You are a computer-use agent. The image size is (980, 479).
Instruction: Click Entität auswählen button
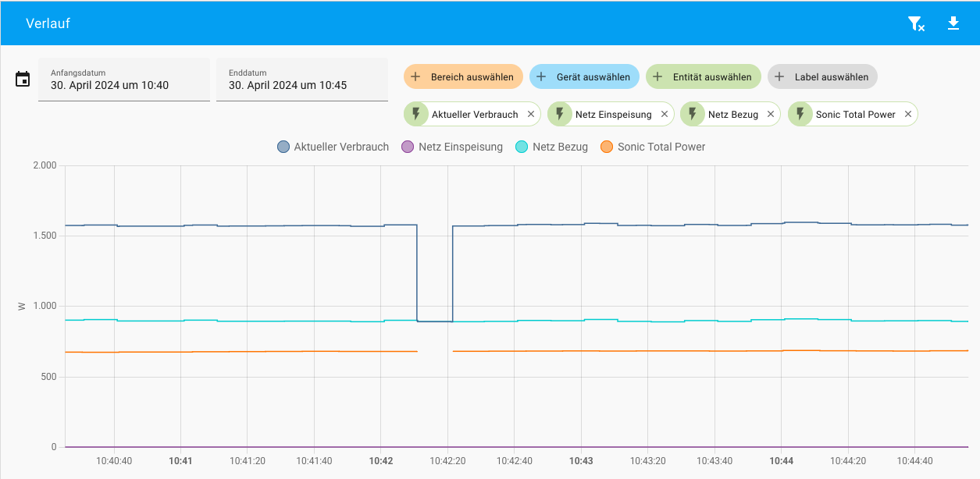pos(704,76)
